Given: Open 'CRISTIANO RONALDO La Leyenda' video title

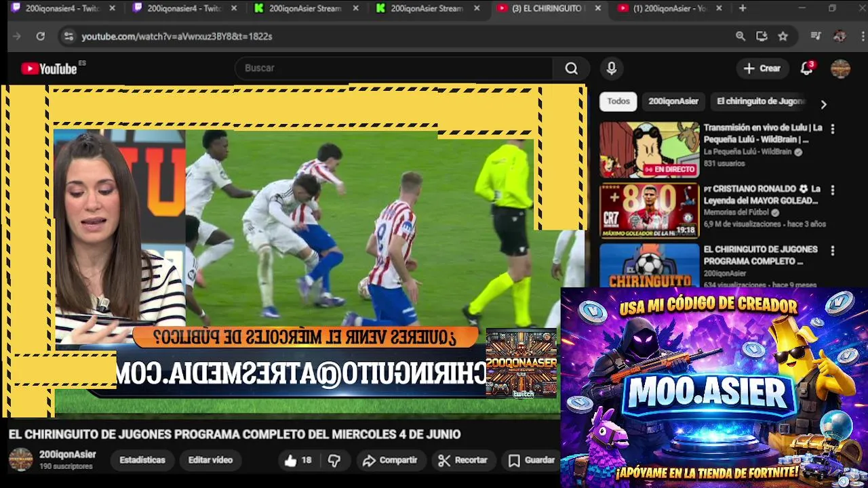Looking at the screenshot, I should [x=762, y=195].
